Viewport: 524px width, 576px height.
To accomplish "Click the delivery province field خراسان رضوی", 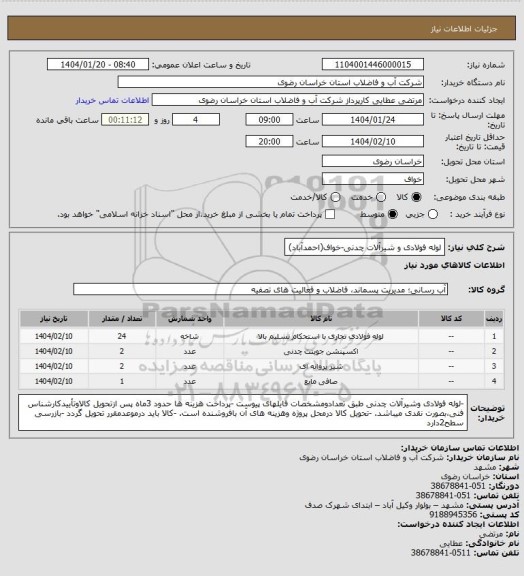I will (373, 161).
